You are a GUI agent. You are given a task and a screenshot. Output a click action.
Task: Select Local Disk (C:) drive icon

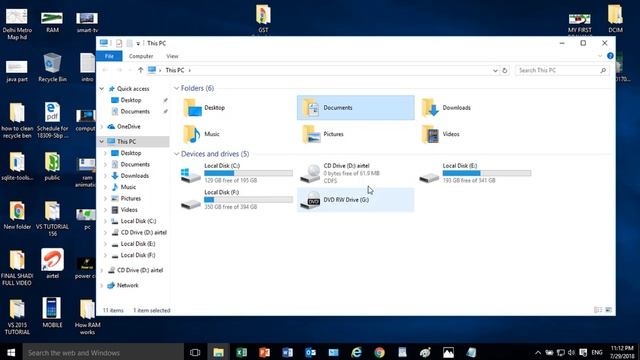click(x=190, y=175)
